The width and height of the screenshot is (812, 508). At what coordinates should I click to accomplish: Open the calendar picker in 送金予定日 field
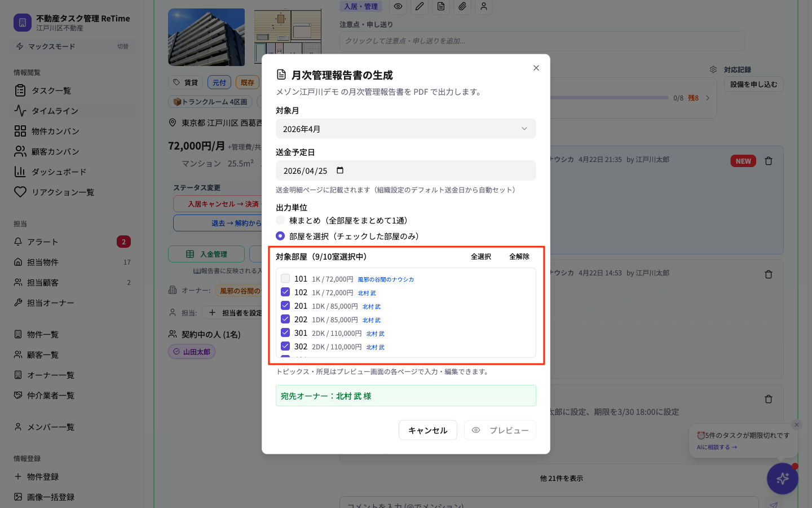[340, 170]
